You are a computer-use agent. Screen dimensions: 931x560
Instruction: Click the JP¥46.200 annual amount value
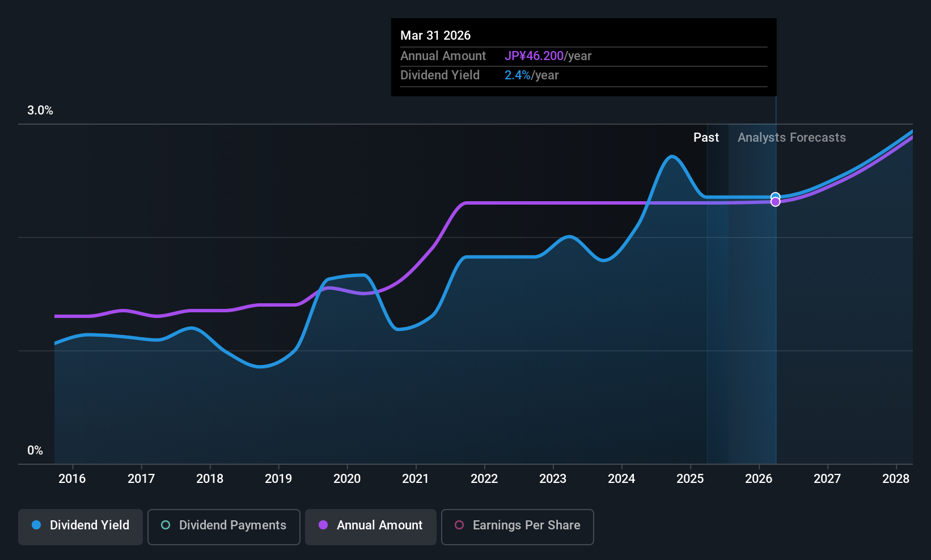(534, 56)
